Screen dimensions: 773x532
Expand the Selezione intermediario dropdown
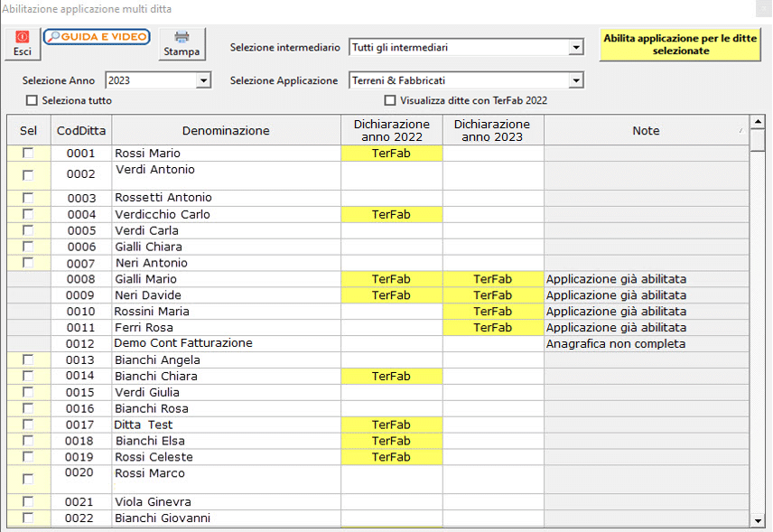pos(576,48)
